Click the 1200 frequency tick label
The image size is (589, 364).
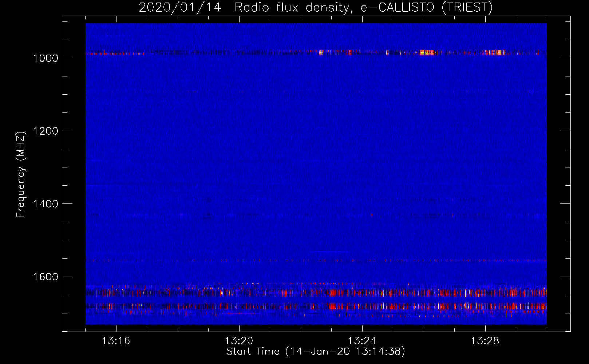click(x=46, y=131)
